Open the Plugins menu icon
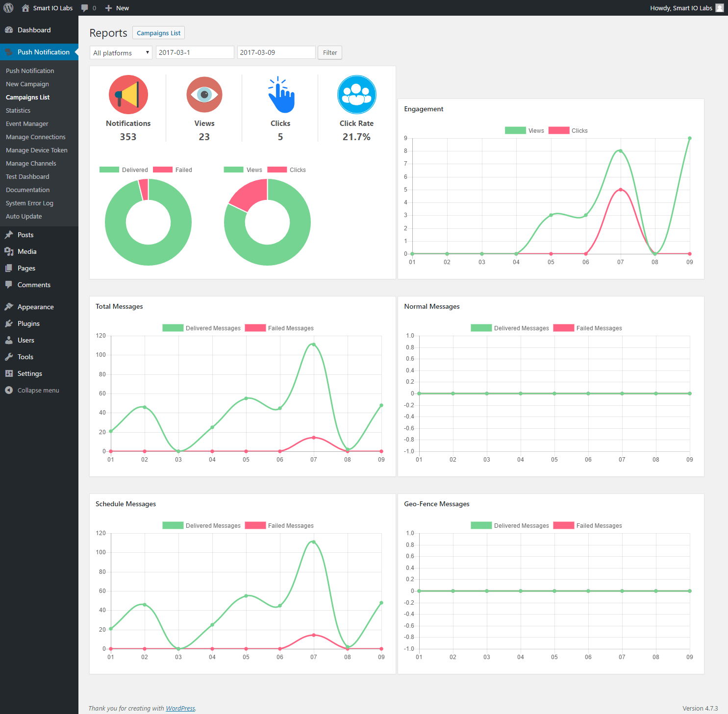Viewport: 728px width, 714px height. (9, 323)
